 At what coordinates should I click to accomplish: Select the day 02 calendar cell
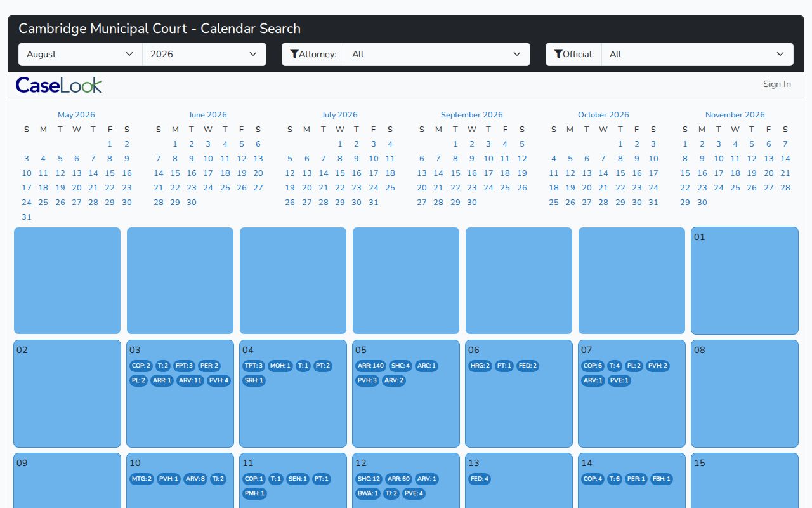pos(67,394)
